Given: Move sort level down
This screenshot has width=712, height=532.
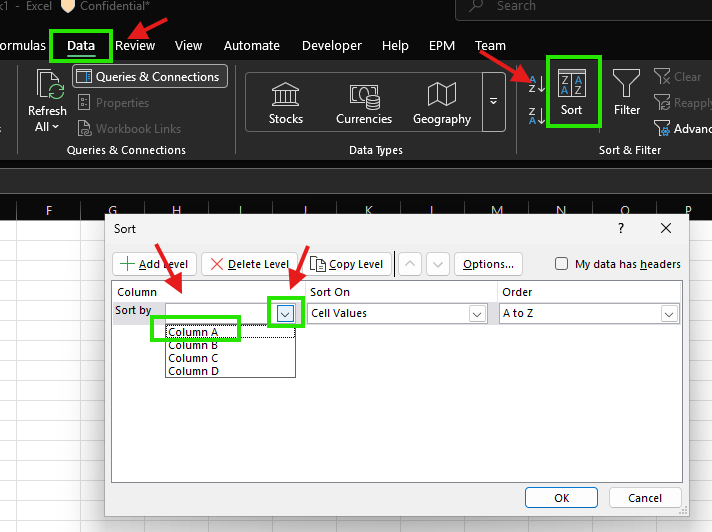Looking at the screenshot, I should pyautogui.click(x=438, y=264).
